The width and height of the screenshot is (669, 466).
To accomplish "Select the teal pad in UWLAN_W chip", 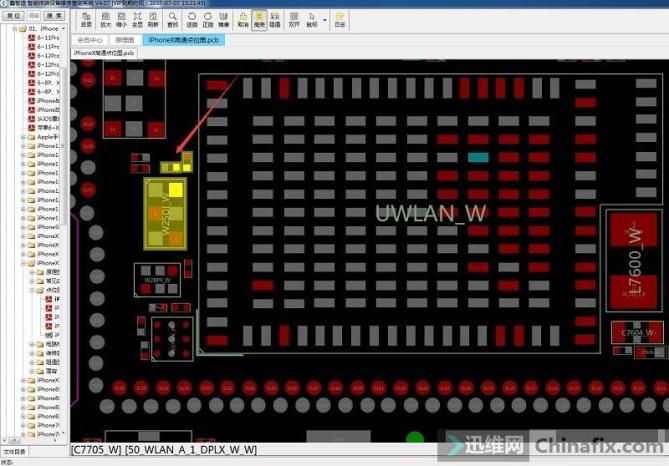I will point(478,157).
